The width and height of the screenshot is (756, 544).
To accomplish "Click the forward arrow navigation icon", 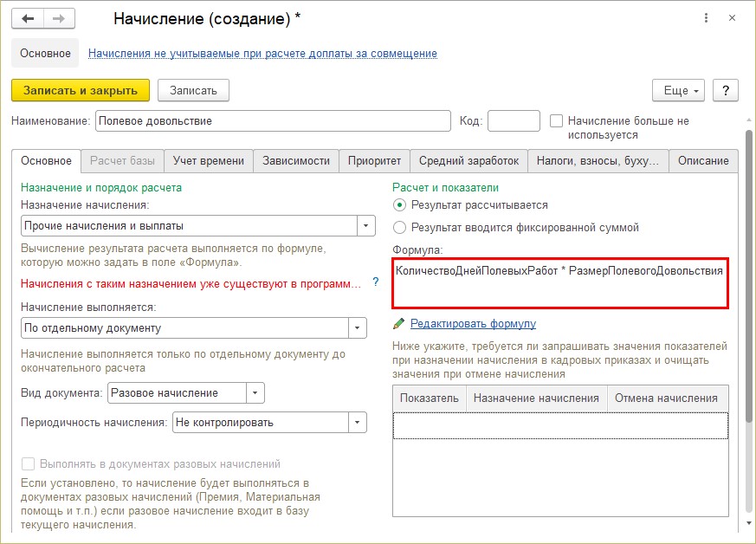I will 59,19.
